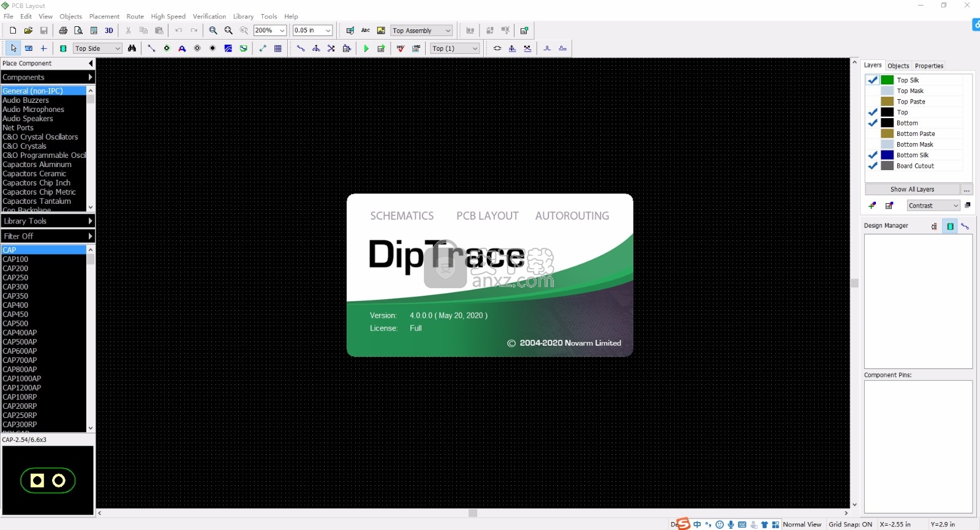Viewport: 980px width, 530px height.
Task: Click the green chip Place Component icon
Action: (x=63, y=48)
